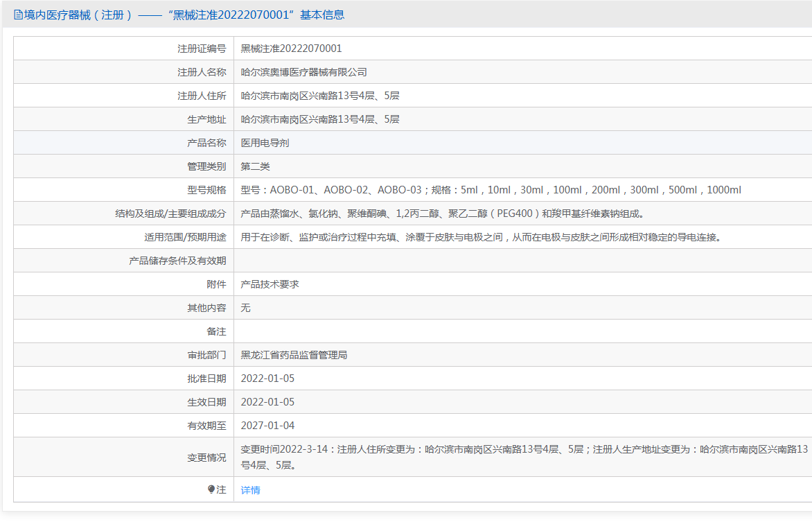Click the 注册人名称 label
Screen dimensions: 812x522
[202, 72]
